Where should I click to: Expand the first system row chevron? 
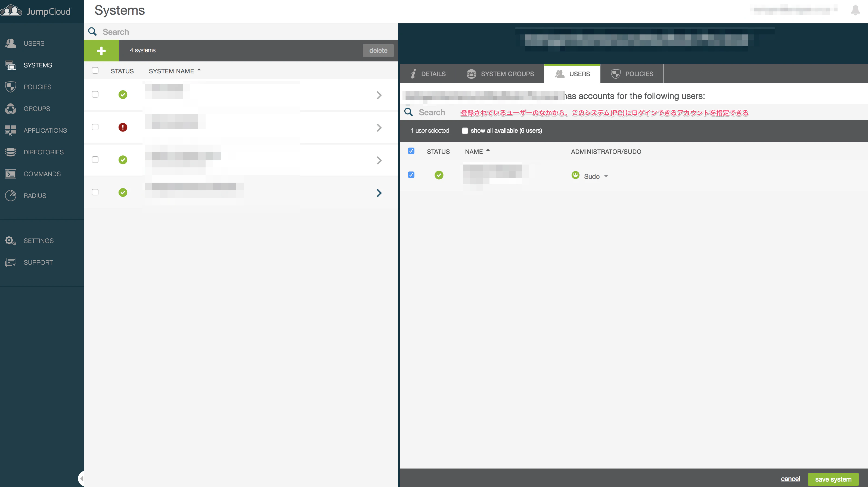[379, 95]
